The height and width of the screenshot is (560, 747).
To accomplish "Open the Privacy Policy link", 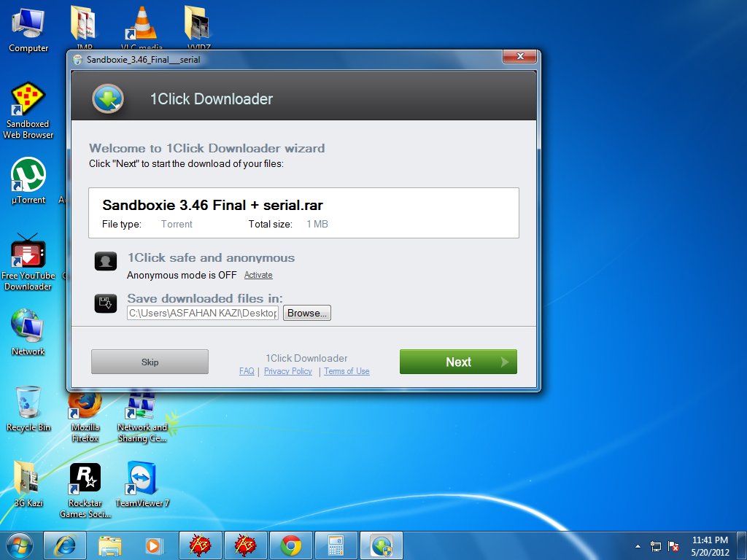I will coord(287,371).
